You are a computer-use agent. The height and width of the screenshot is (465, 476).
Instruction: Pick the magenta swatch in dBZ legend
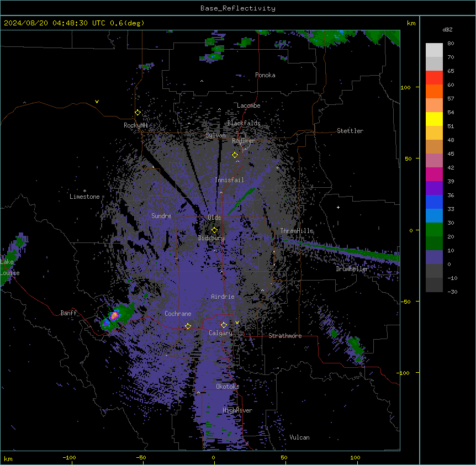[x=434, y=174]
